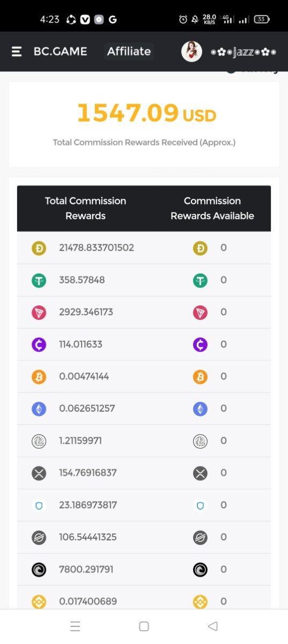
Task: Tap the Ethereum icon next to 0.062651257
Action: (39, 409)
